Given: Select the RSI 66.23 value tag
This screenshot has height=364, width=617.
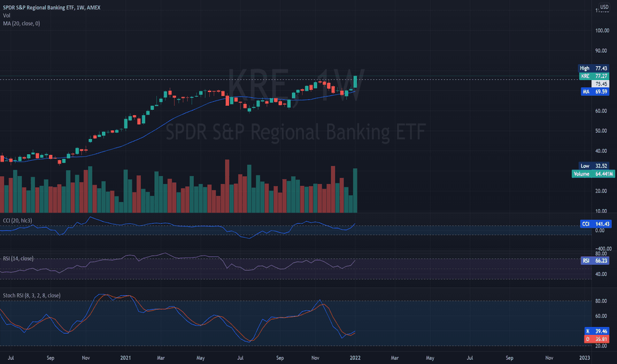Looking at the screenshot, I should tap(595, 261).
